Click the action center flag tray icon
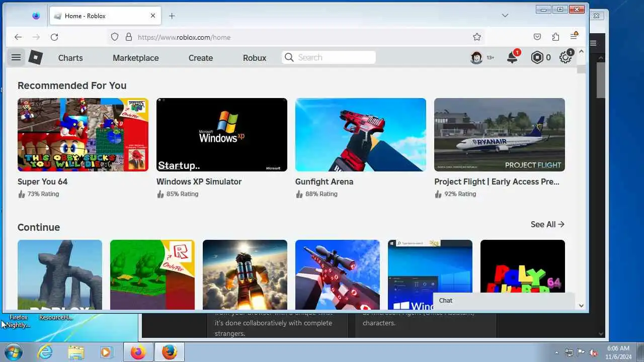This screenshot has width=644, height=362. (x=581, y=352)
